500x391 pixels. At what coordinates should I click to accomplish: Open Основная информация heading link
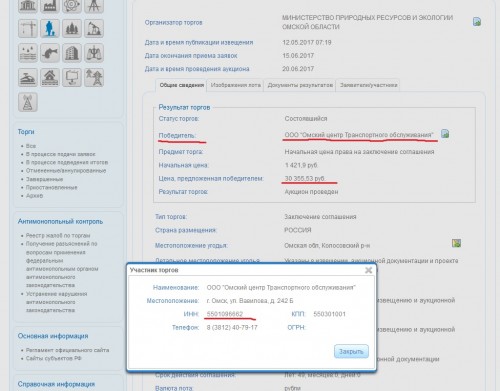[53, 336]
